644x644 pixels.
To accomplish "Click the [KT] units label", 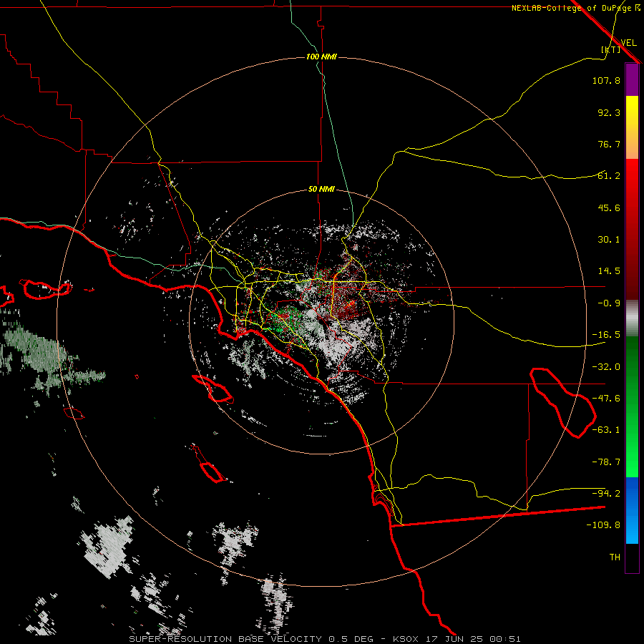I will click(x=611, y=49).
